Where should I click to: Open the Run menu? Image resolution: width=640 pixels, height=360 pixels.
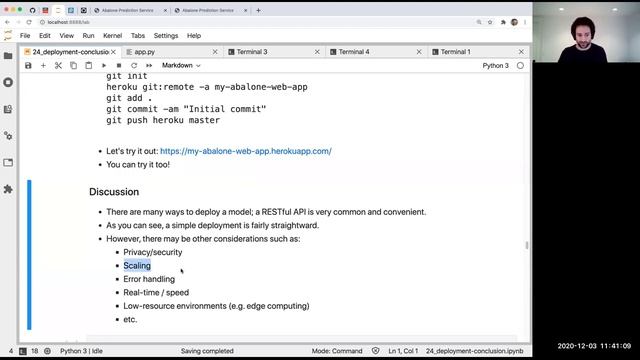(x=88, y=36)
